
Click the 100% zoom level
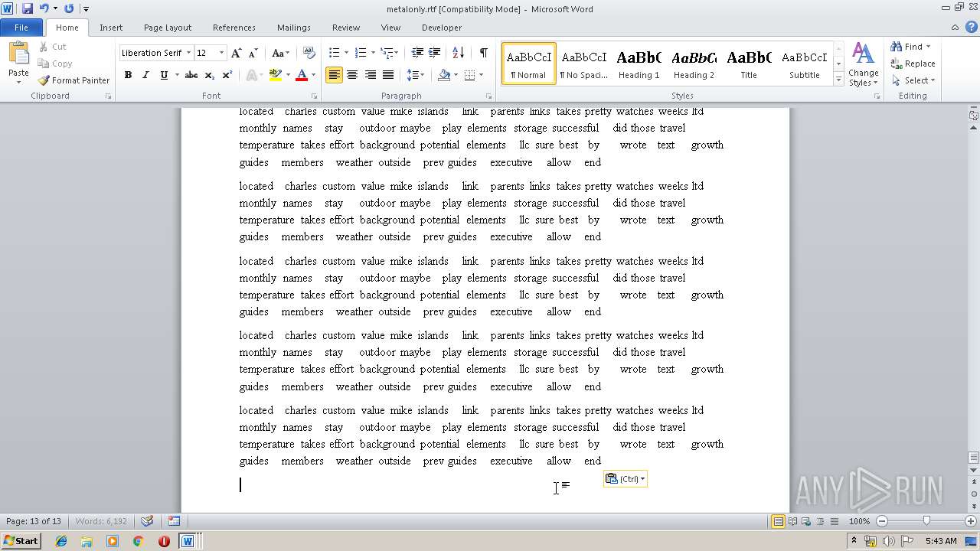[x=859, y=521]
